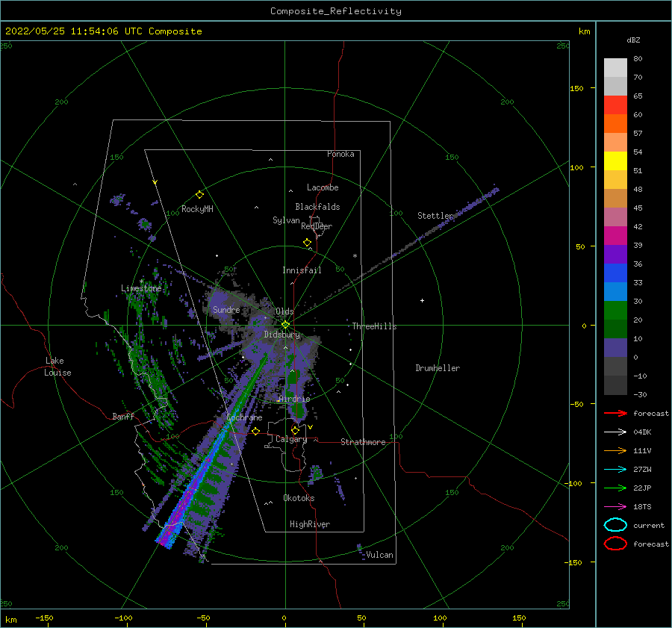The height and width of the screenshot is (628, 672).
Task: Click the Ponoka label
Action: pos(340,154)
